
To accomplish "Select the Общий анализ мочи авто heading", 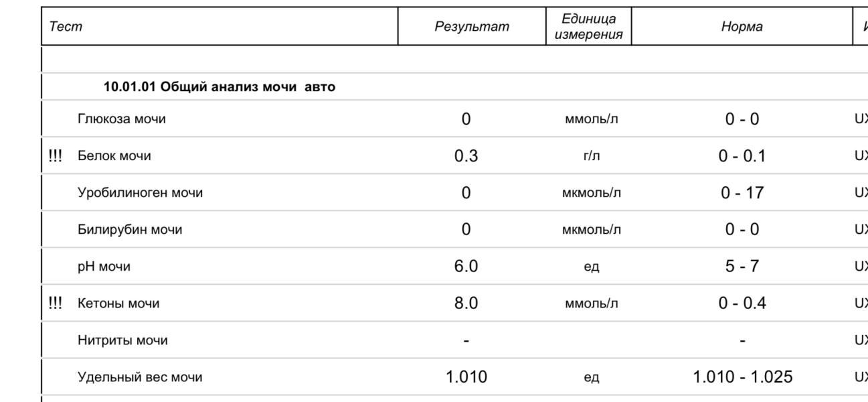I will tap(220, 87).
